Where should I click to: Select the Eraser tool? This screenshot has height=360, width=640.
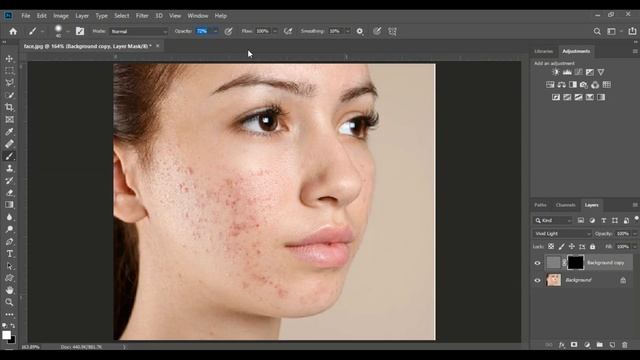9,193
